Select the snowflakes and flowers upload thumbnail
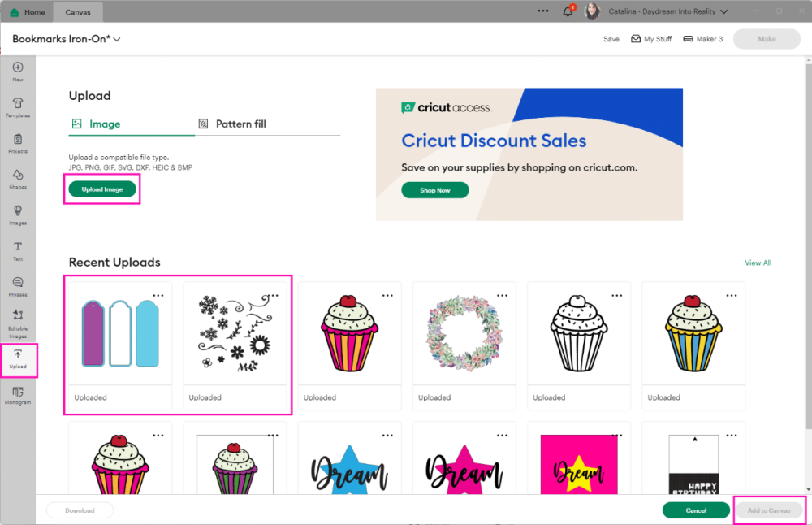Image resolution: width=812 pixels, height=525 pixels. tap(236, 334)
